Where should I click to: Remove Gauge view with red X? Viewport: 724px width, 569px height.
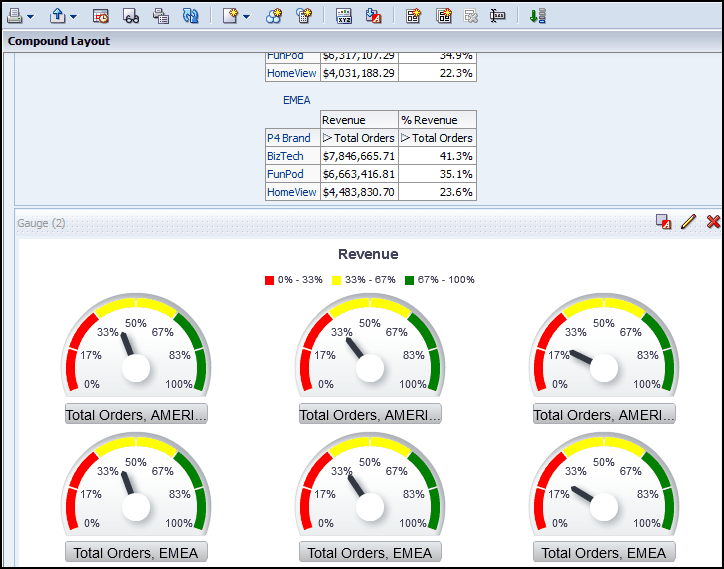(713, 222)
